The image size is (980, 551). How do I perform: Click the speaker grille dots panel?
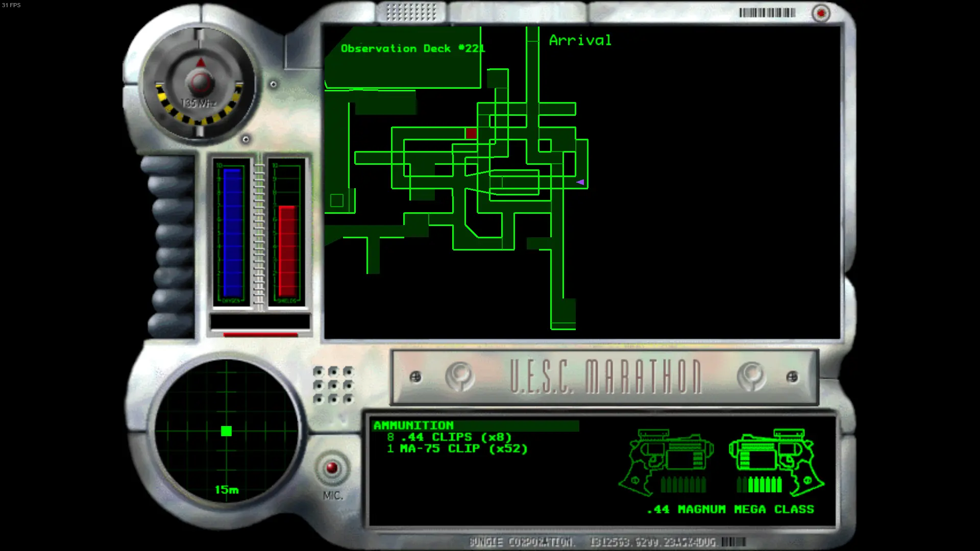(x=333, y=385)
